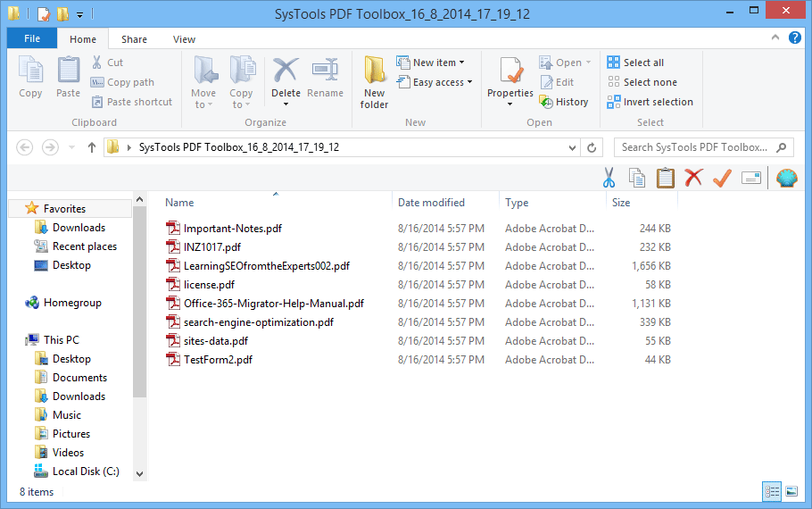This screenshot has height=509, width=812.
Task: Switch to the Home tab
Action: pos(83,39)
